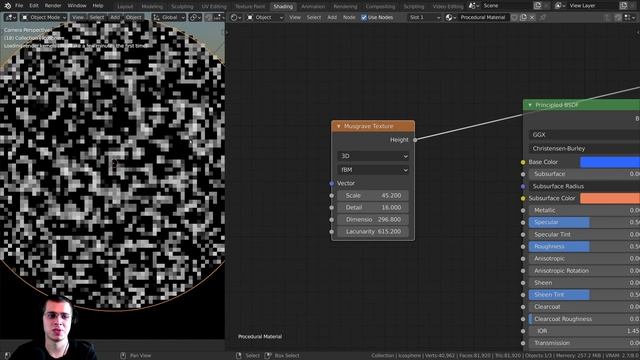
Task: Open the node editor Select menu
Action: [313, 18]
